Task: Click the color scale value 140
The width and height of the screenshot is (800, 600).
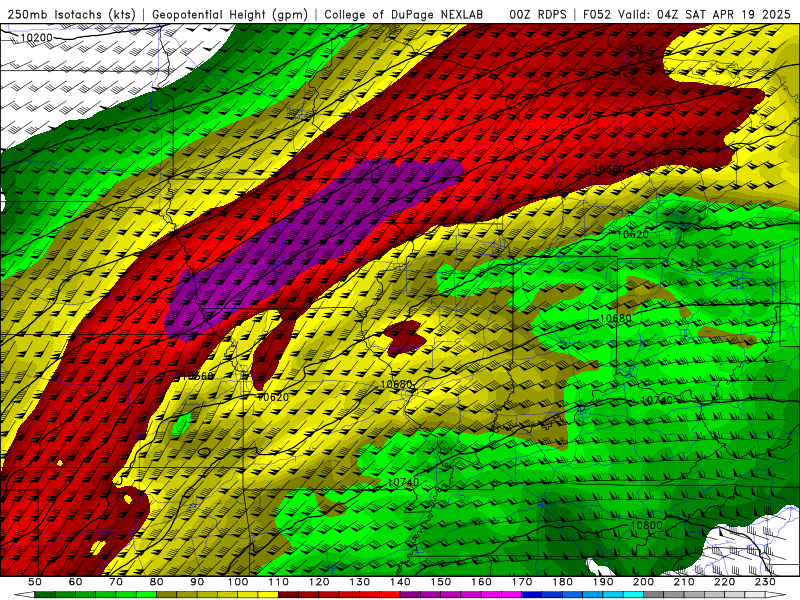Action: click(x=400, y=582)
